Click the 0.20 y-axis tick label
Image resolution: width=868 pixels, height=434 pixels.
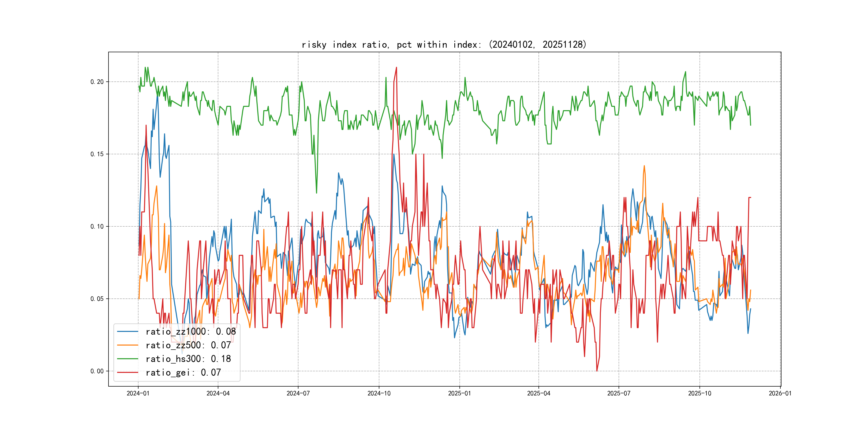(97, 82)
